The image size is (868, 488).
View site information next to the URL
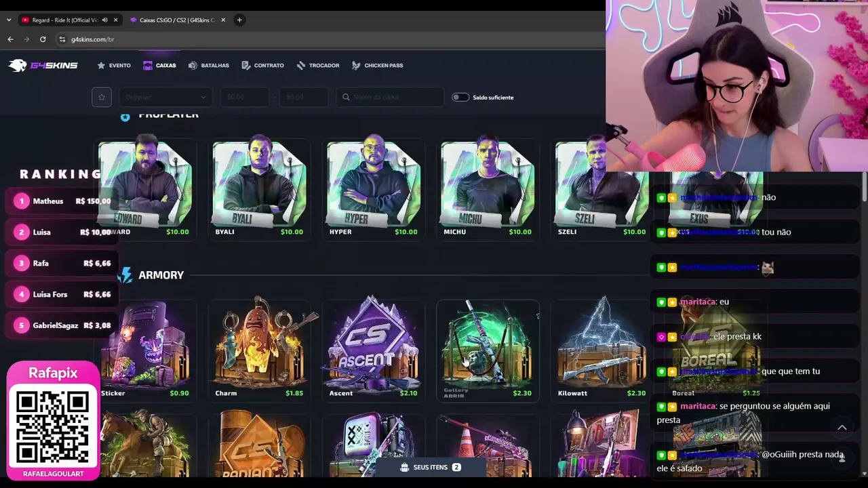(62, 39)
